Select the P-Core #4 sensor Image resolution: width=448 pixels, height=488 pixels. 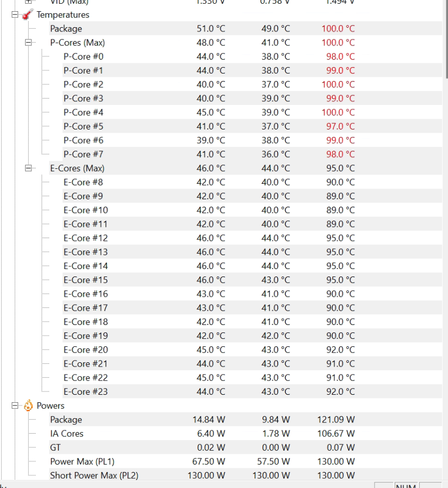[83, 112]
